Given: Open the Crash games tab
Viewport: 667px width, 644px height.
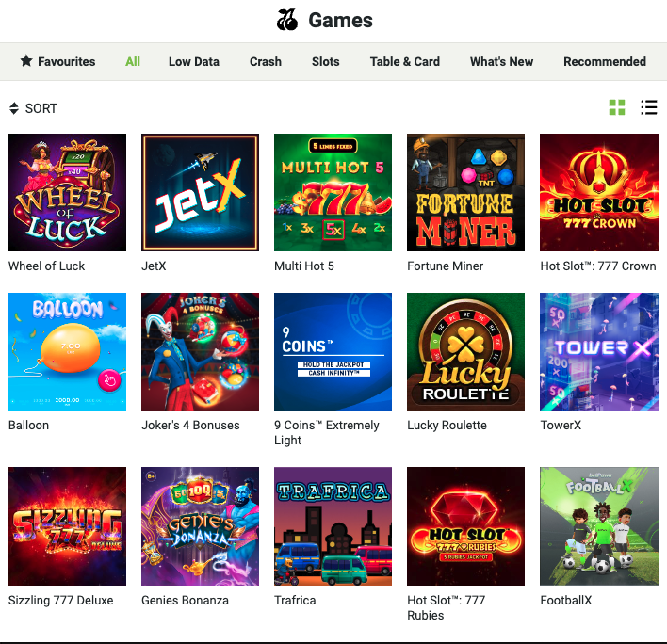Looking at the screenshot, I should [x=266, y=61].
